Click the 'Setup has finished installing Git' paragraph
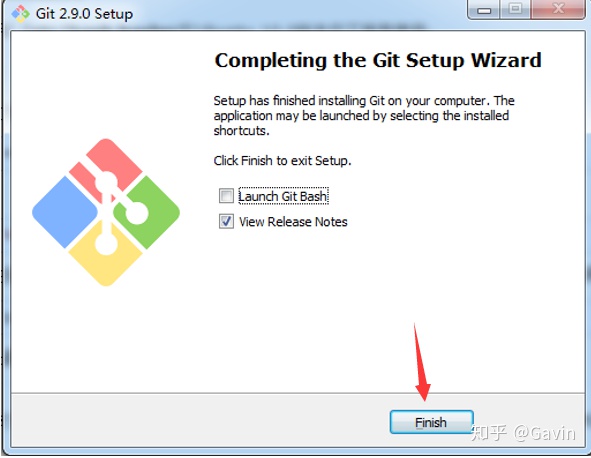The height and width of the screenshot is (458, 591). point(364,115)
